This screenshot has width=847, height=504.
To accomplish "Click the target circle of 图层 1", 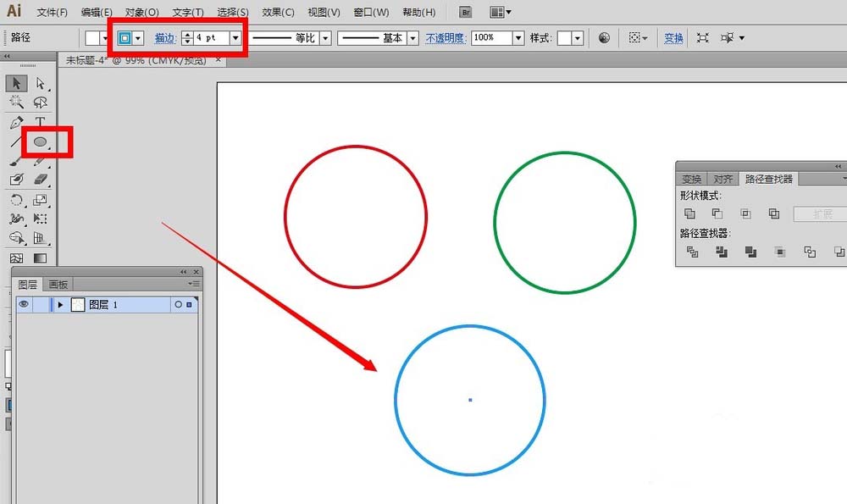I will 178,305.
